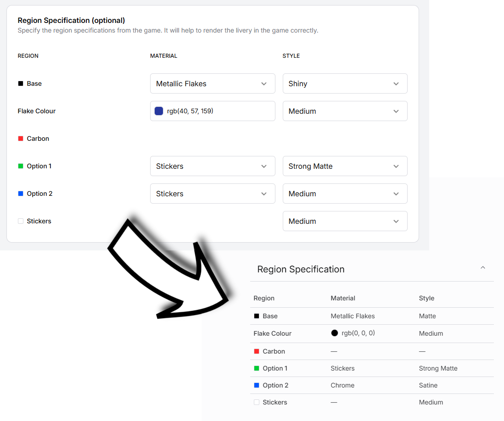Click the description text about rendering the livery
This screenshot has width=504, height=421.
tap(168, 31)
